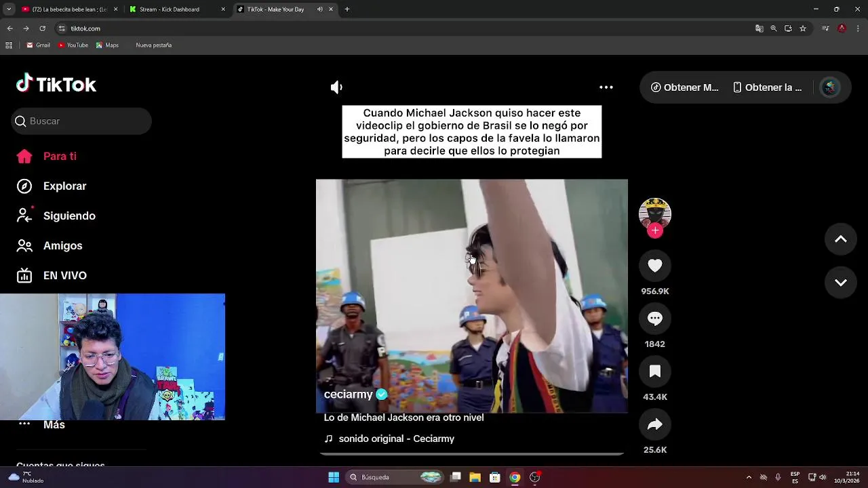Open the Nueva pestaña bookmark

(153, 45)
